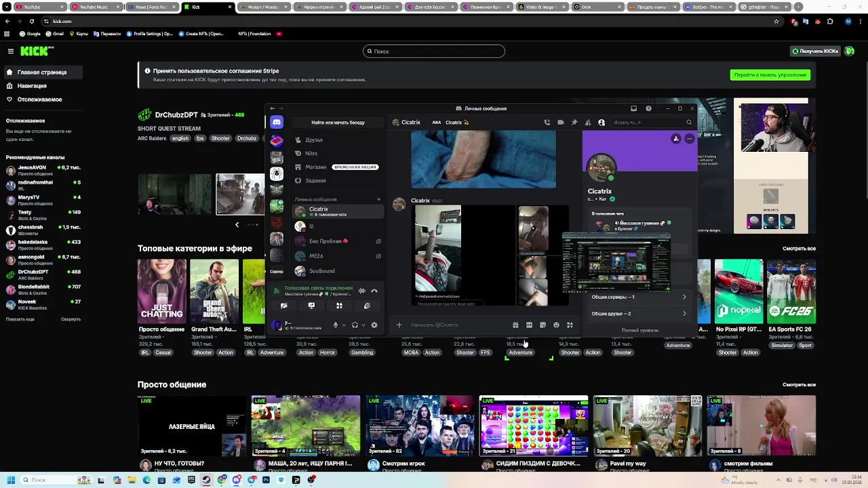Expand Общие друзья — 2 section
Screen dimensions: 868x488
[639, 314]
